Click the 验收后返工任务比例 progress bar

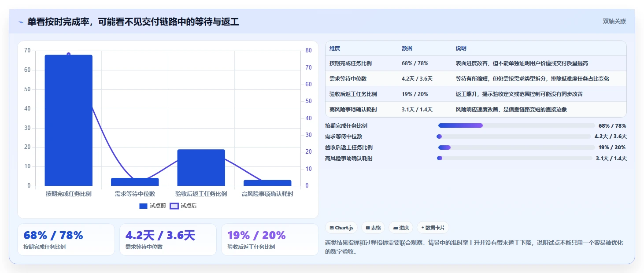[x=516, y=148]
